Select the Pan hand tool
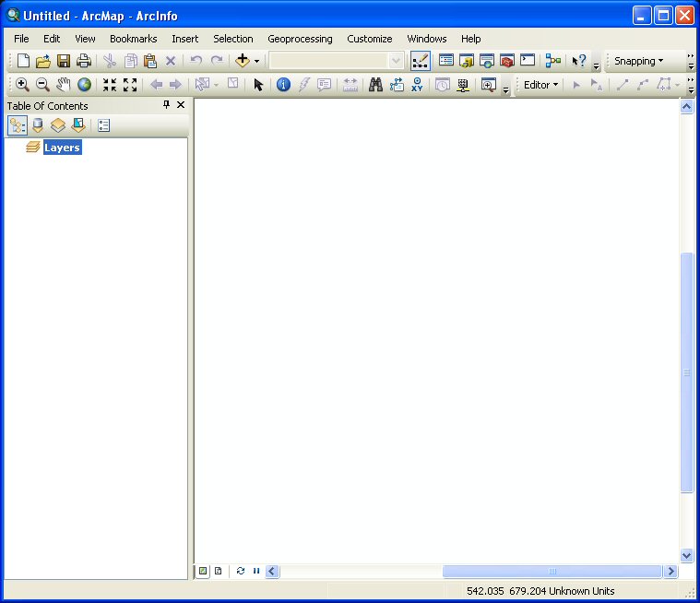The height and width of the screenshot is (603, 700). tap(64, 84)
